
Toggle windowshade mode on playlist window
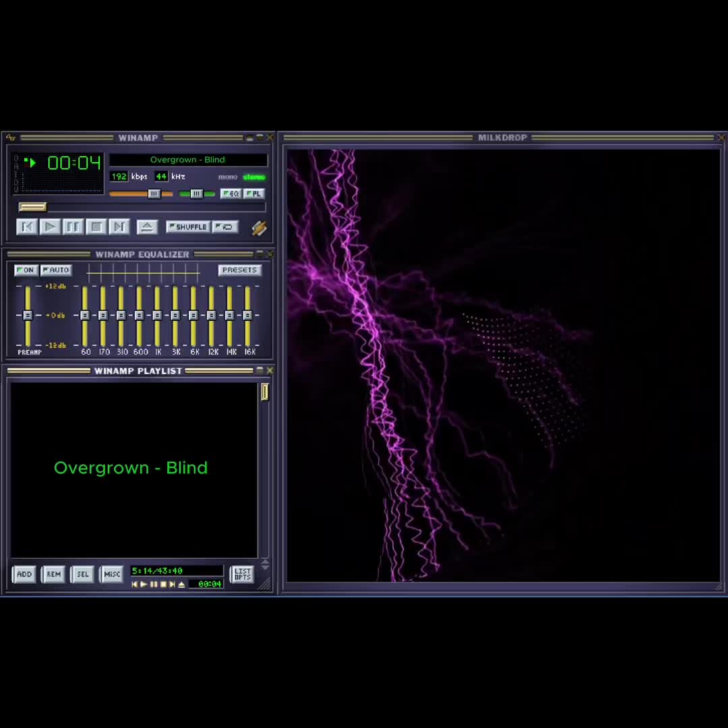click(260, 371)
